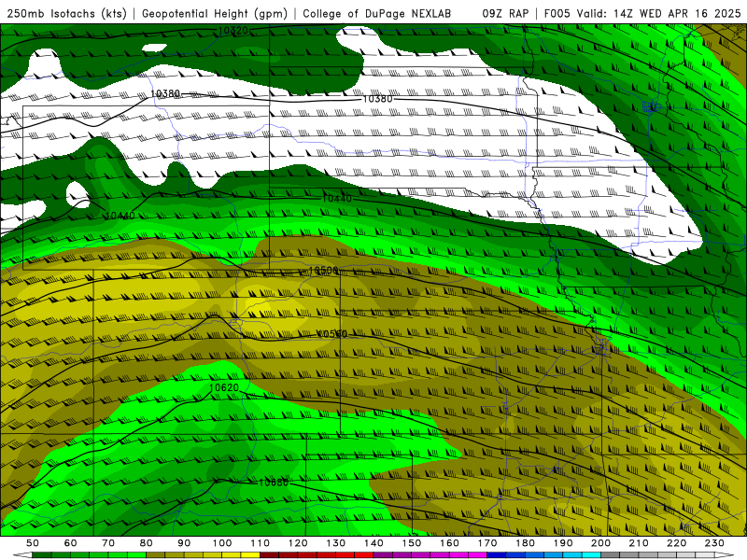Viewport: 747px width, 560px height.
Task: Click the 10680 height contour label
Action: click(274, 483)
